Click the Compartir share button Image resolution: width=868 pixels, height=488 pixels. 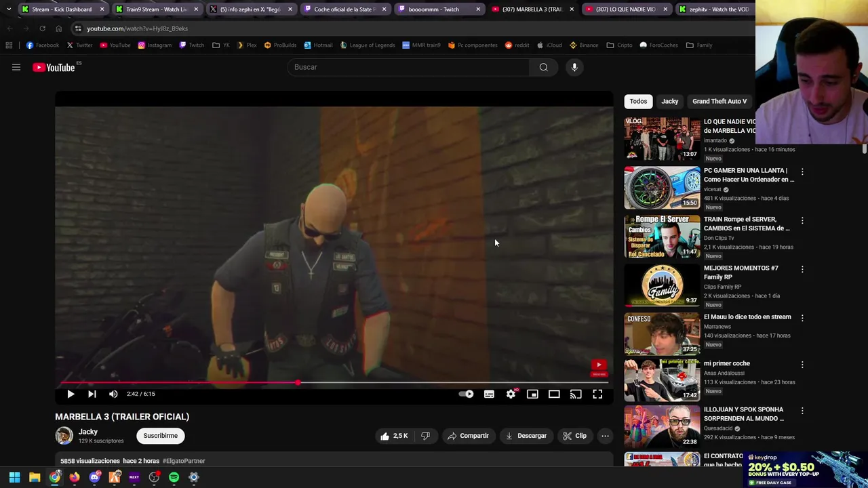tap(468, 436)
